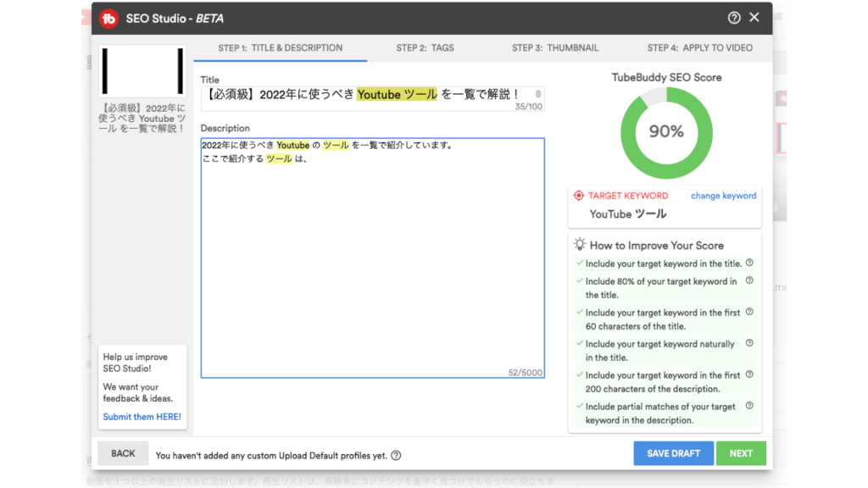Click the target keyword crosshair icon
Screen dimensions: 868x488
[x=579, y=196]
